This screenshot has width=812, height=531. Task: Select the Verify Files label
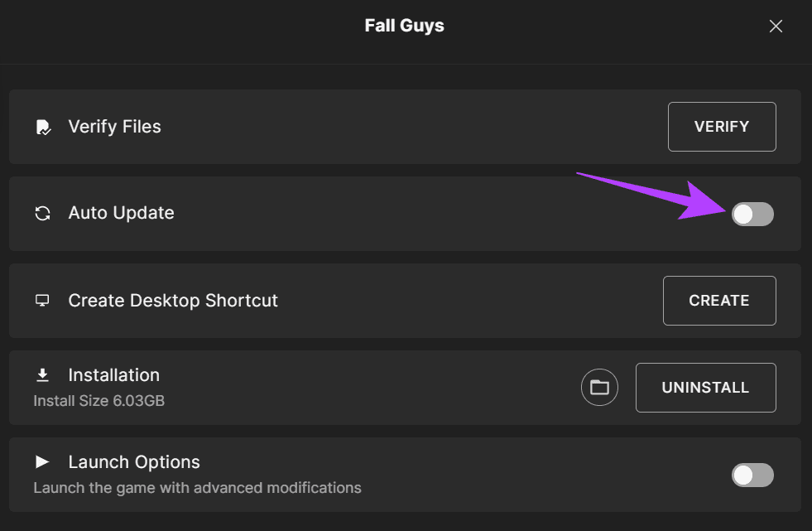coord(114,127)
